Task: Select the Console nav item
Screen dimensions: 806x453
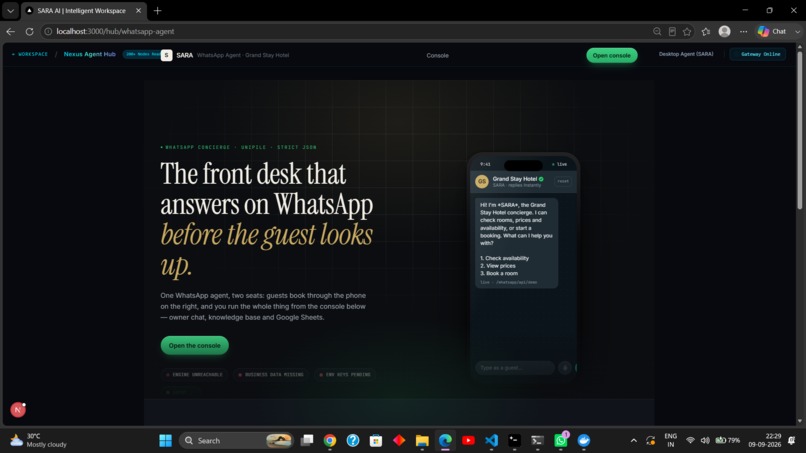Action: tap(437, 56)
